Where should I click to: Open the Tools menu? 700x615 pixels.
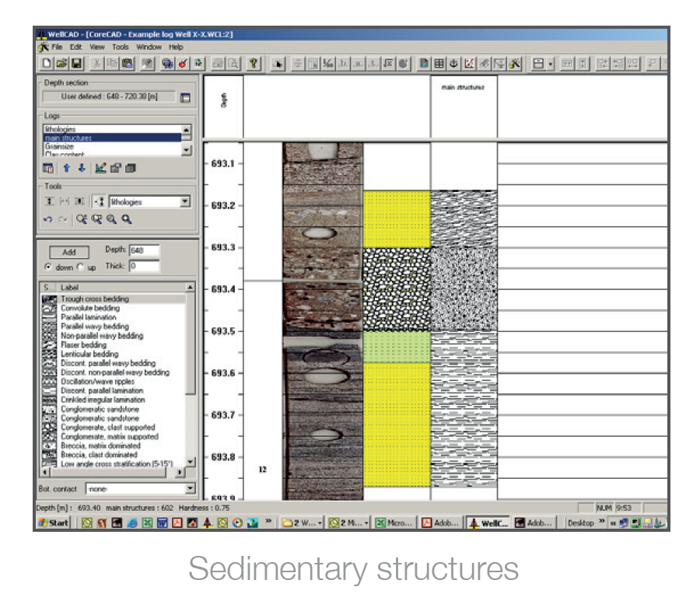120,47
